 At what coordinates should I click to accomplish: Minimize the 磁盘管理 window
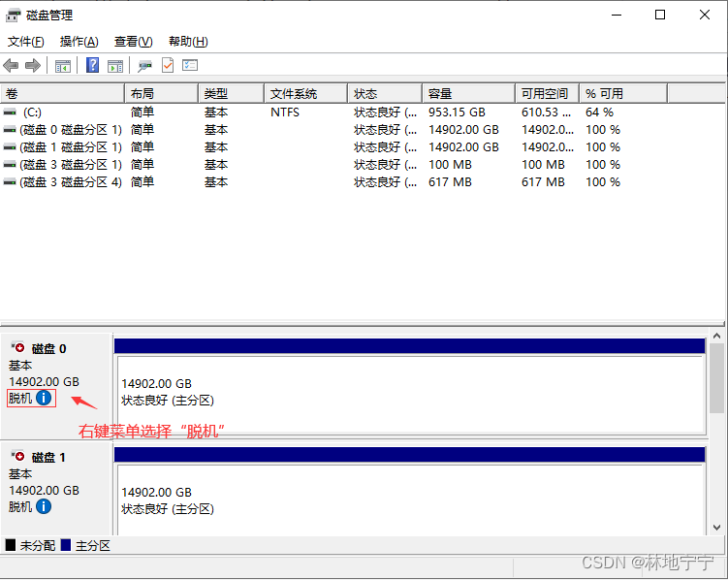(x=617, y=16)
